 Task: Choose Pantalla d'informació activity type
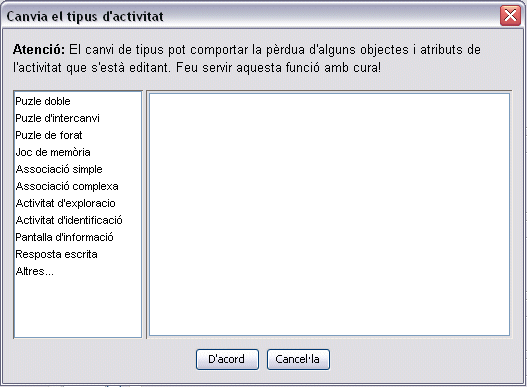[x=78, y=237]
